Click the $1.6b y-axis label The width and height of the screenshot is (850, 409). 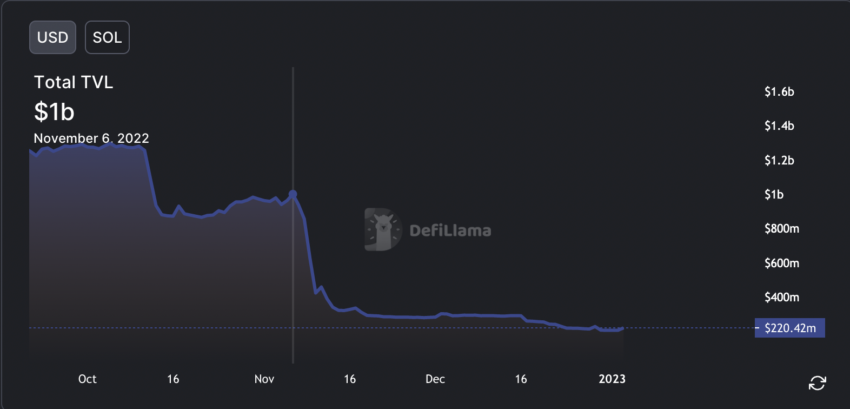coord(779,92)
